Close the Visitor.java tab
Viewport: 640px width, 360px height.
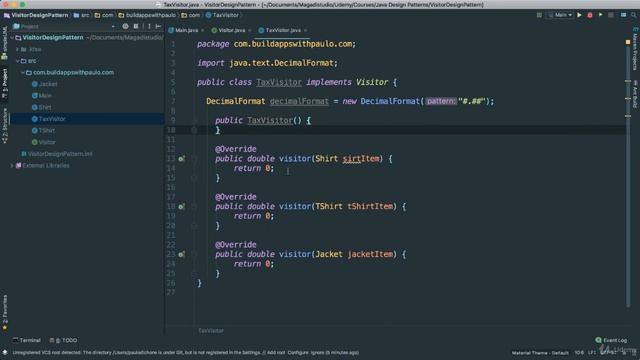click(x=249, y=30)
